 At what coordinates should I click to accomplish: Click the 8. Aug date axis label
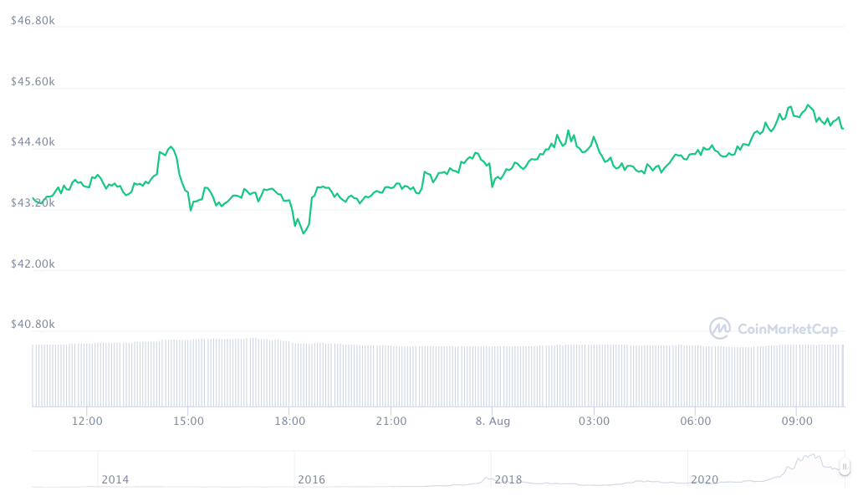(x=493, y=422)
